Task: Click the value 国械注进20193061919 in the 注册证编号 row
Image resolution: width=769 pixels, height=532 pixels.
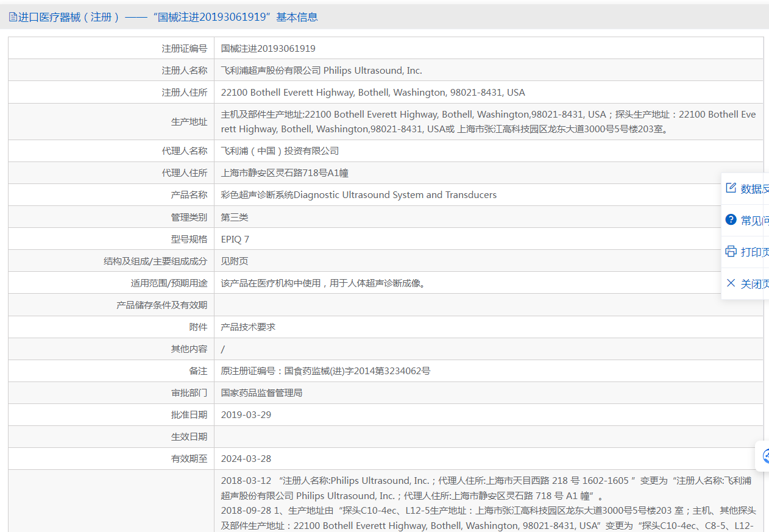Action: point(268,49)
